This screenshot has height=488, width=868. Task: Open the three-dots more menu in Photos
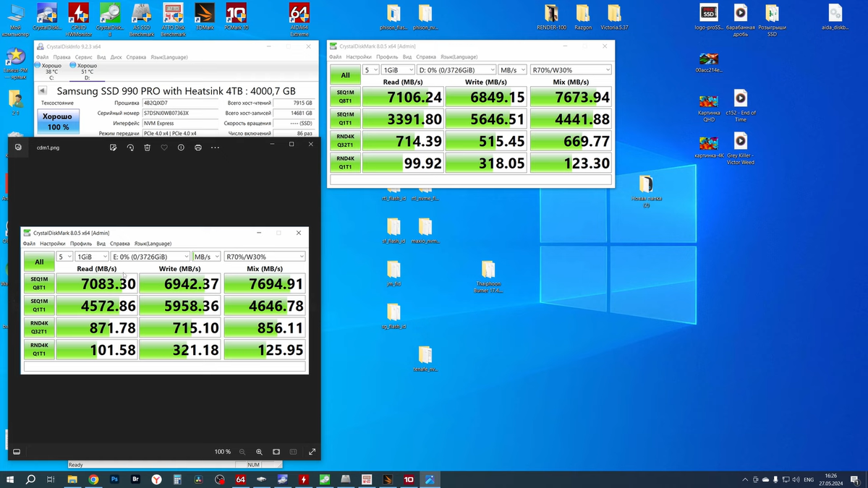tap(215, 147)
